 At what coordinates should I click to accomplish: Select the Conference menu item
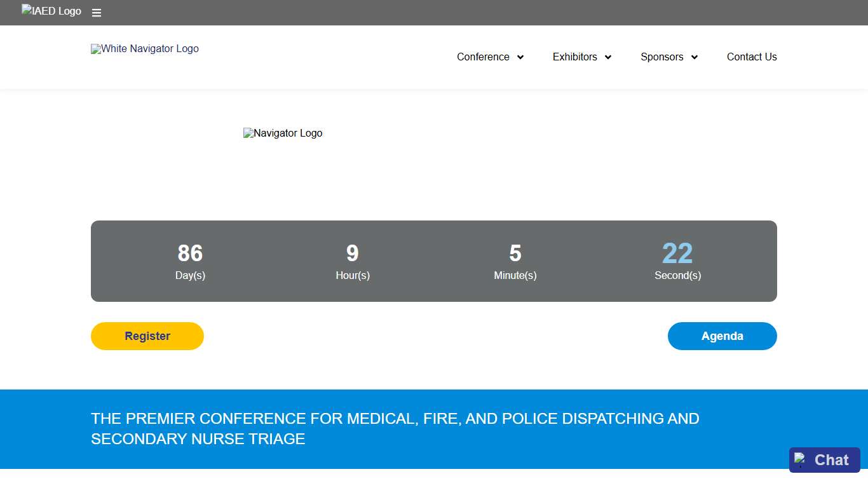483,57
